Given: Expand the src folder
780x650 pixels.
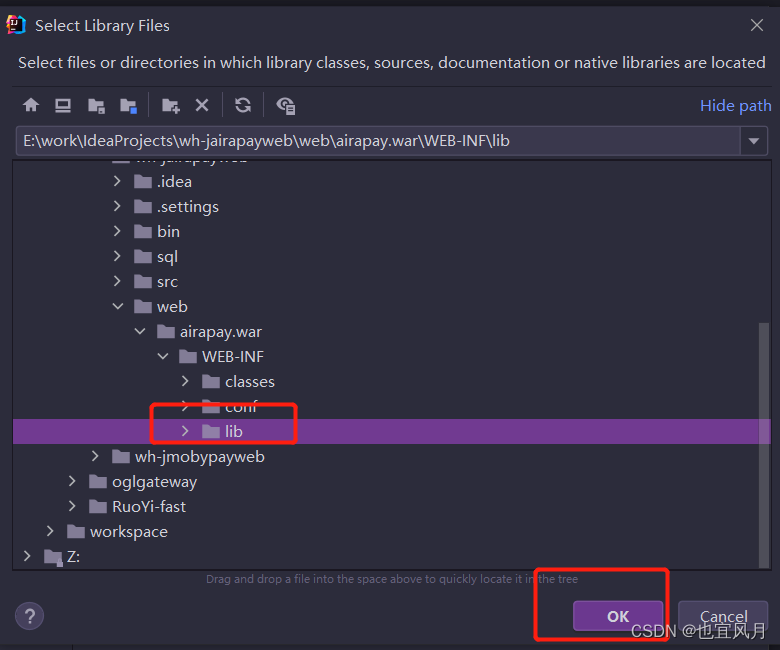Looking at the screenshot, I should point(117,281).
